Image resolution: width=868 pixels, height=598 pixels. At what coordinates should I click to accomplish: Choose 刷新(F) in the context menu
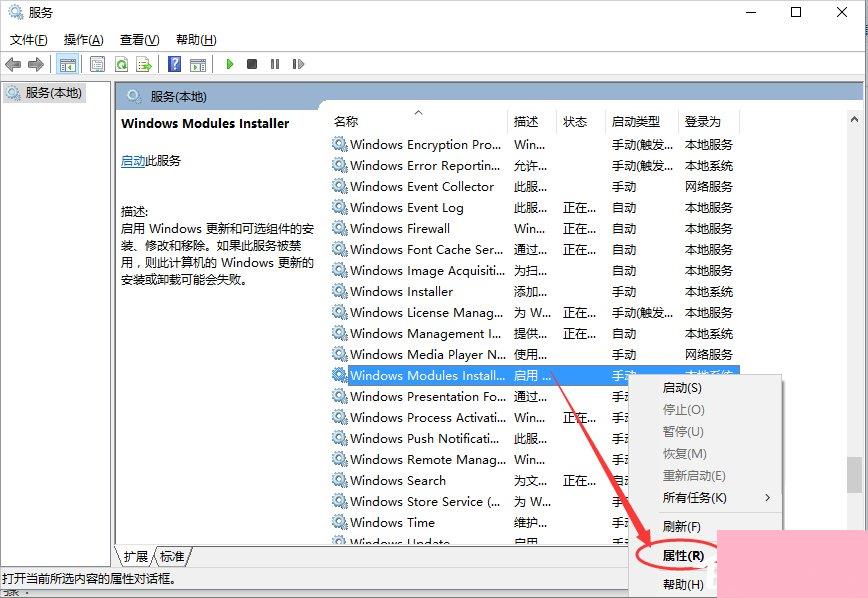click(681, 527)
